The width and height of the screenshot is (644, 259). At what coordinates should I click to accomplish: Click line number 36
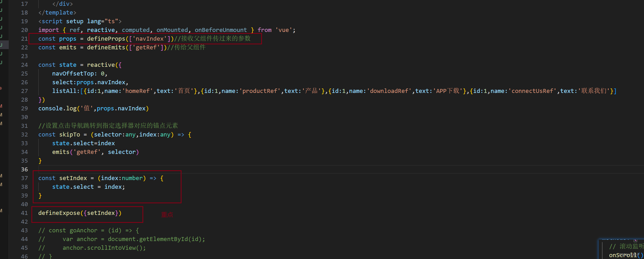pos(24,169)
